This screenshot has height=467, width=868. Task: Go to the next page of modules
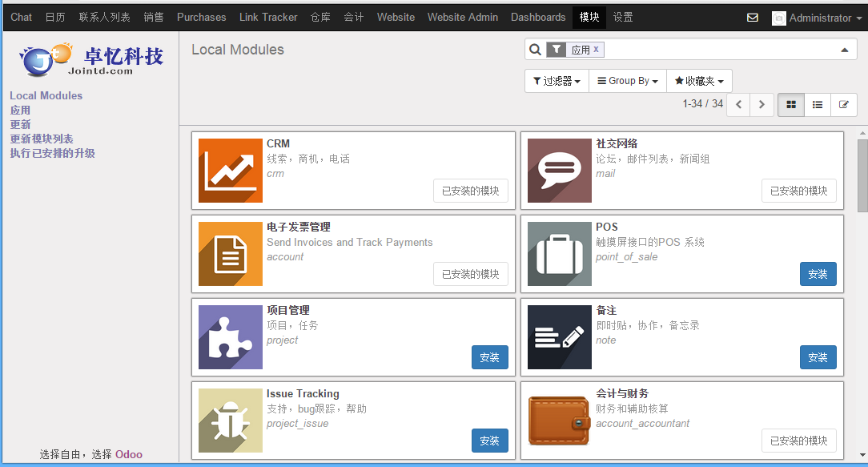pyautogui.click(x=762, y=104)
